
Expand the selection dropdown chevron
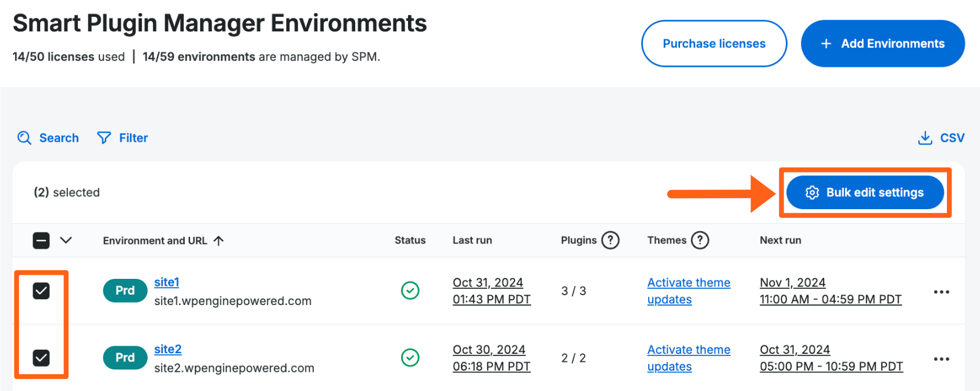pos(66,240)
